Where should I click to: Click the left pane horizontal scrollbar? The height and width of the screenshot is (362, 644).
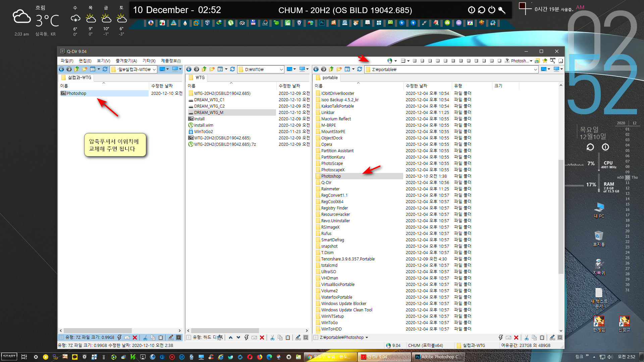(98, 330)
